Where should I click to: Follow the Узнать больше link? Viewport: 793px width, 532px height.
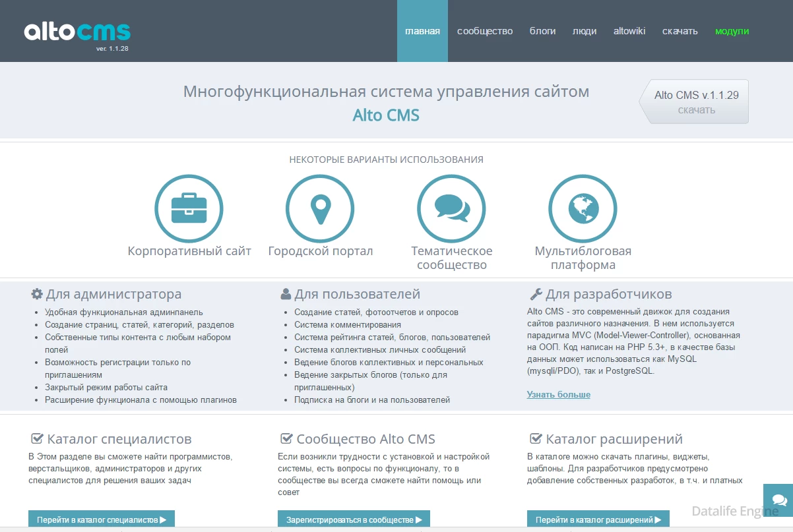559,394
